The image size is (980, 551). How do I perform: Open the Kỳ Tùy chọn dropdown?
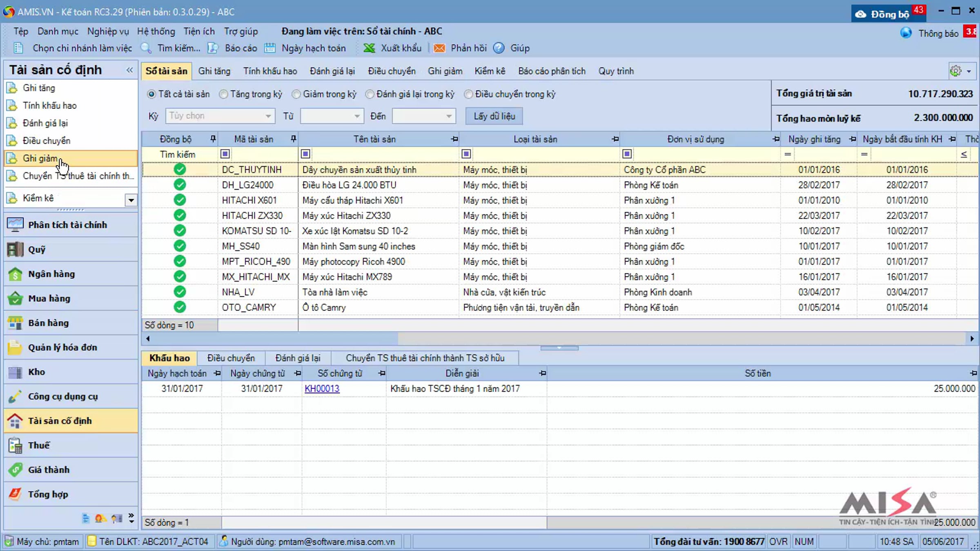268,116
